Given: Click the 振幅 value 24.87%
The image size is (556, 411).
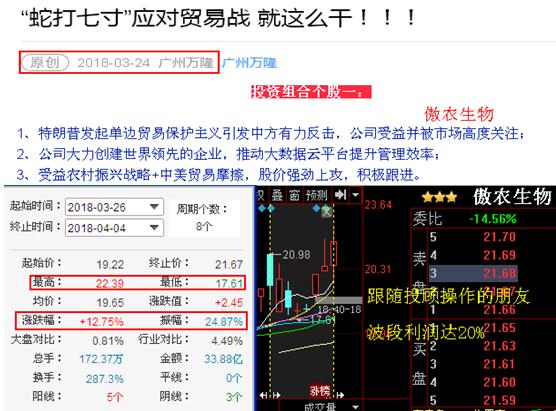Looking at the screenshot, I should [x=224, y=322].
